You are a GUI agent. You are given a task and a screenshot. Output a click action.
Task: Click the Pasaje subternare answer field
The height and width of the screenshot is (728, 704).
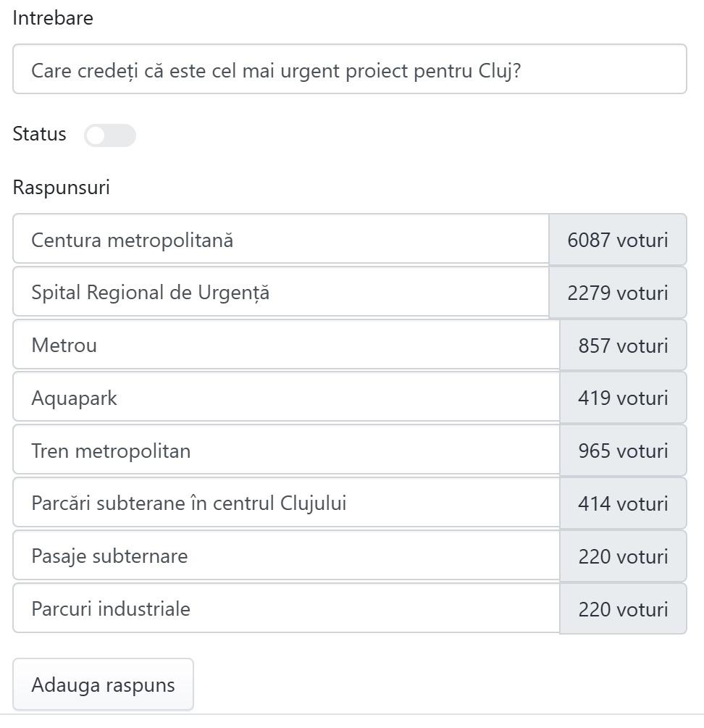click(x=286, y=556)
